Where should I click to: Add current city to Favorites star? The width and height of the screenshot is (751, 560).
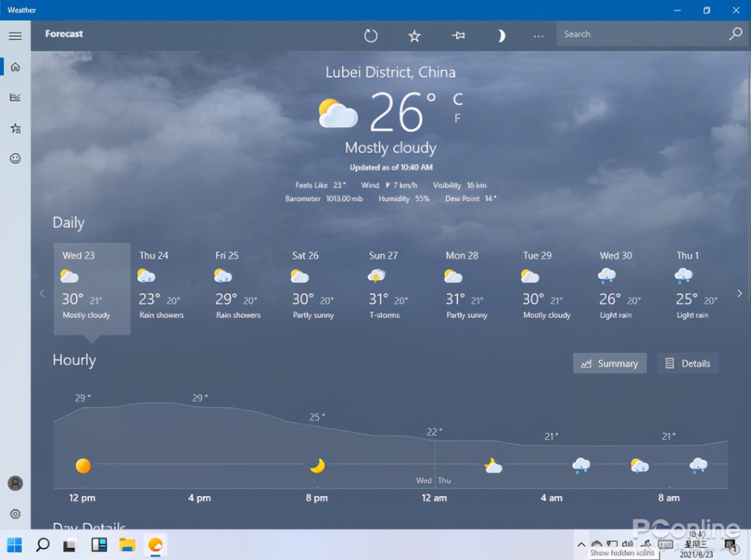click(x=414, y=36)
